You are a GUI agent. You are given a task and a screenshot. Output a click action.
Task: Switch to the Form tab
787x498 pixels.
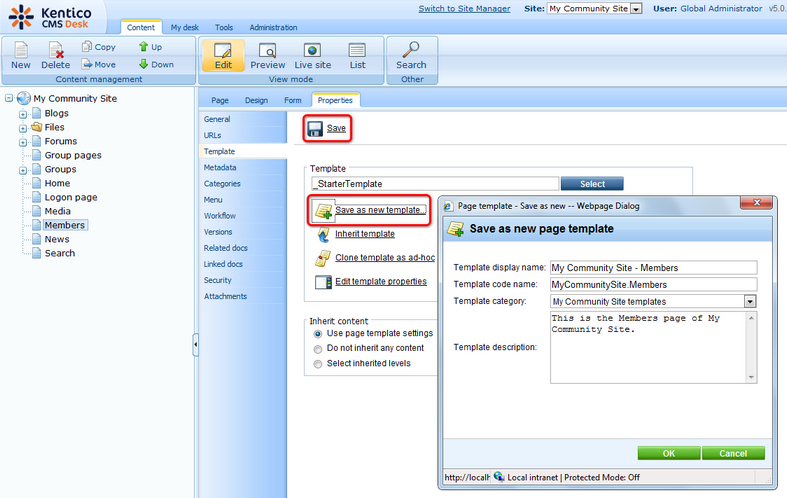(293, 100)
